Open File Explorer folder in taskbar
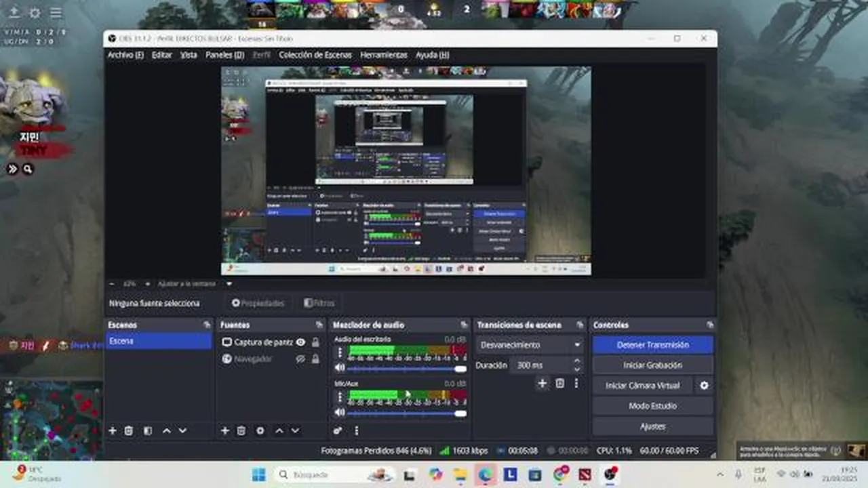Image resolution: width=868 pixels, height=488 pixels. click(460, 474)
